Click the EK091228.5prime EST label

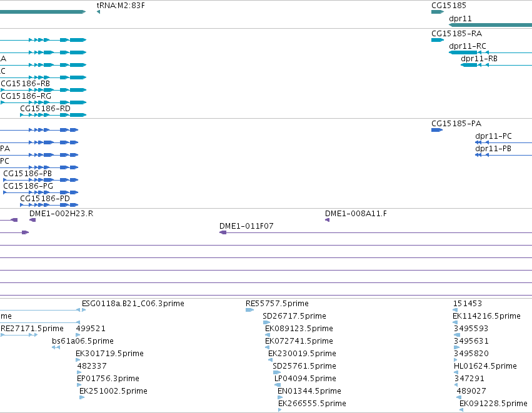click(493, 404)
